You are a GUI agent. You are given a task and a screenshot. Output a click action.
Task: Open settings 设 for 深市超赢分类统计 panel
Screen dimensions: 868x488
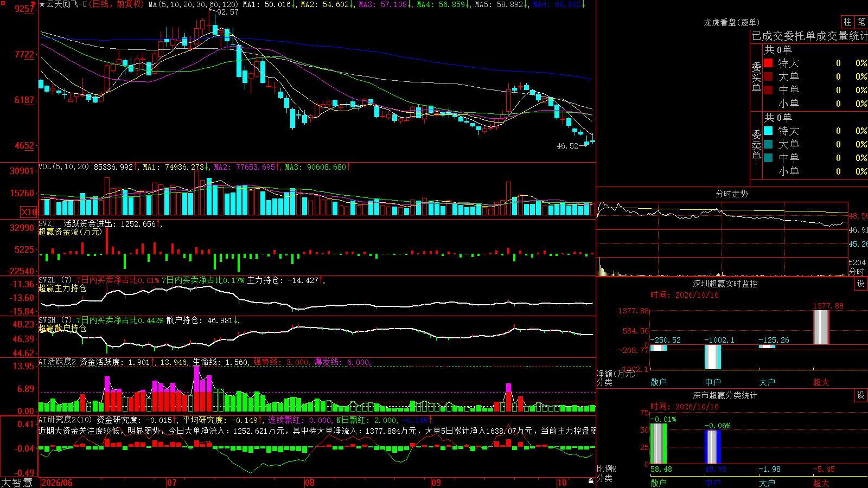(x=861, y=395)
